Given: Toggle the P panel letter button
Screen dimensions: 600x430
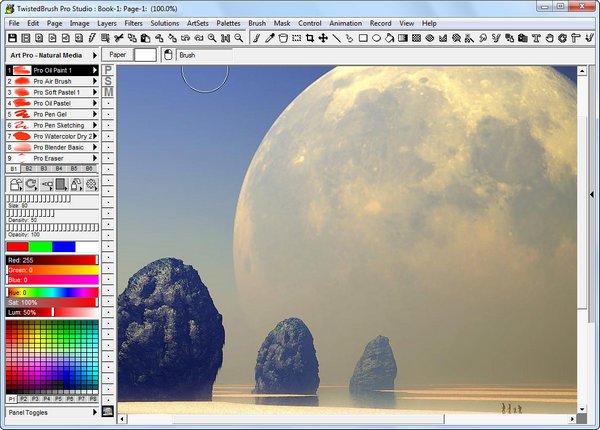Looking at the screenshot, I should [x=108, y=70].
